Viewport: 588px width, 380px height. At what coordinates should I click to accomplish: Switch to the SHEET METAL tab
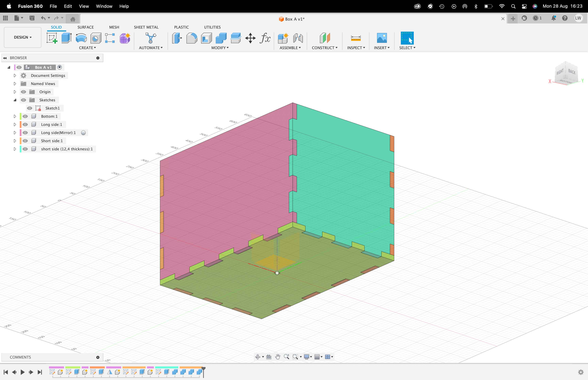[x=146, y=27]
